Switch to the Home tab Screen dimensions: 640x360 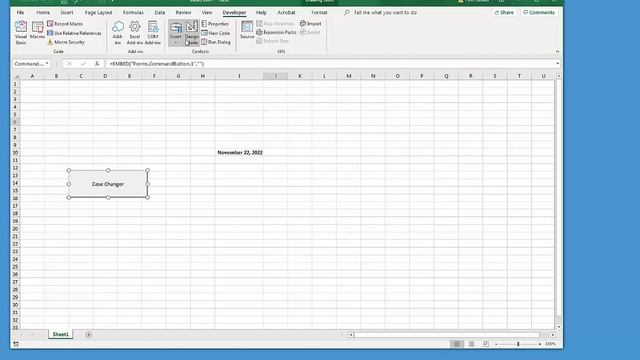coord(43,12)
